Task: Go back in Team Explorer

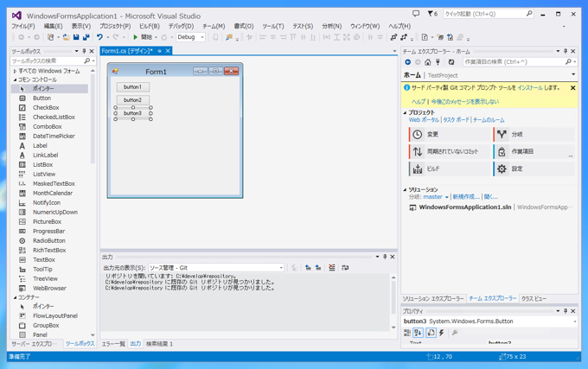Action: point(408,62)
